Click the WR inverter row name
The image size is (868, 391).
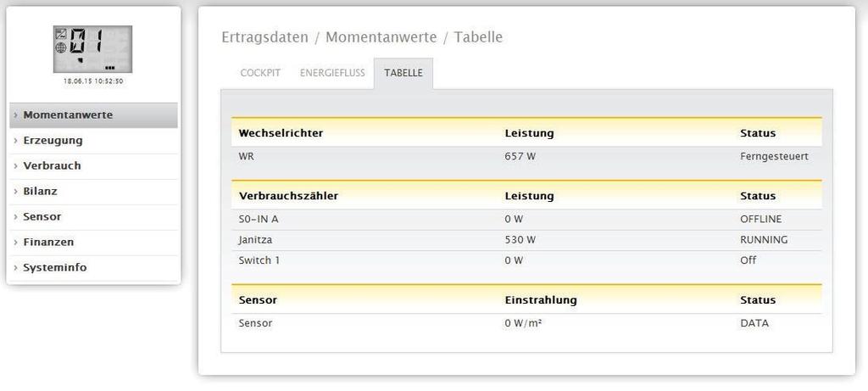click(x=247, y=157)
